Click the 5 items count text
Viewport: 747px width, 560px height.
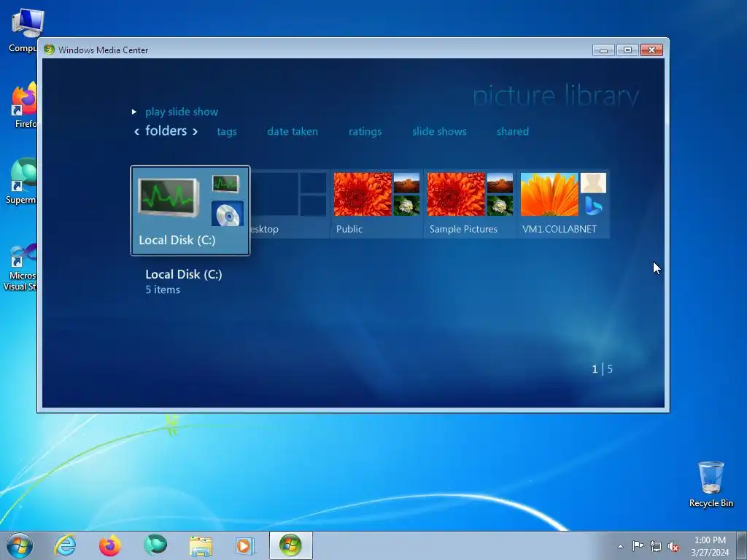coord(163,289)
